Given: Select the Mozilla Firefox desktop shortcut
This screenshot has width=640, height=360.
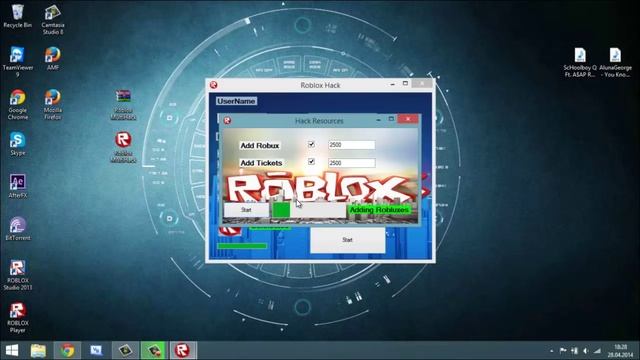Looking at the screenshot, I should click(x=53, y=104).
